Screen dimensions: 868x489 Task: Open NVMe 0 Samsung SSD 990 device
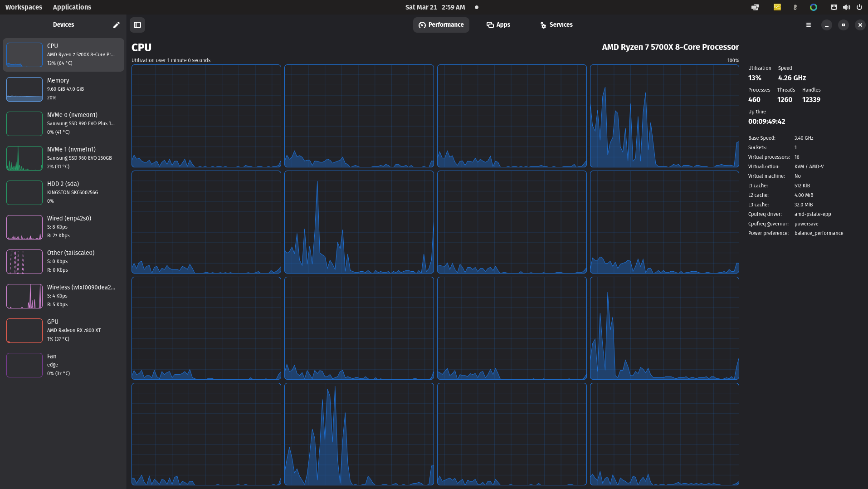(x=63, y=123)
